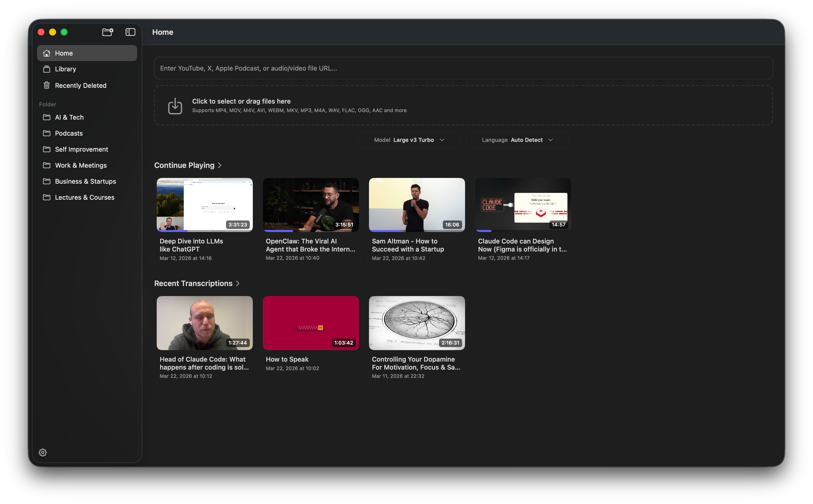Click the file import download icon
The height and width of the screenshot is (504, 813).
(175, 106)
